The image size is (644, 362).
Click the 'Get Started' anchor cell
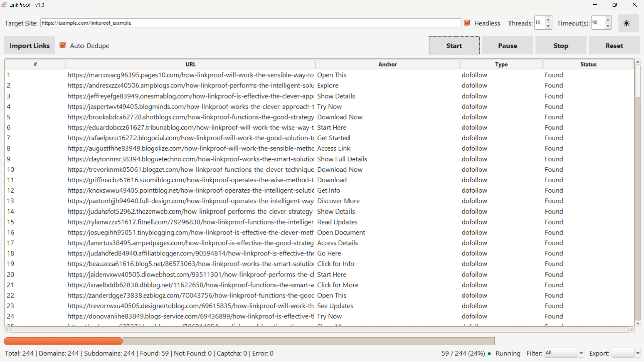(x=333, y=138)
